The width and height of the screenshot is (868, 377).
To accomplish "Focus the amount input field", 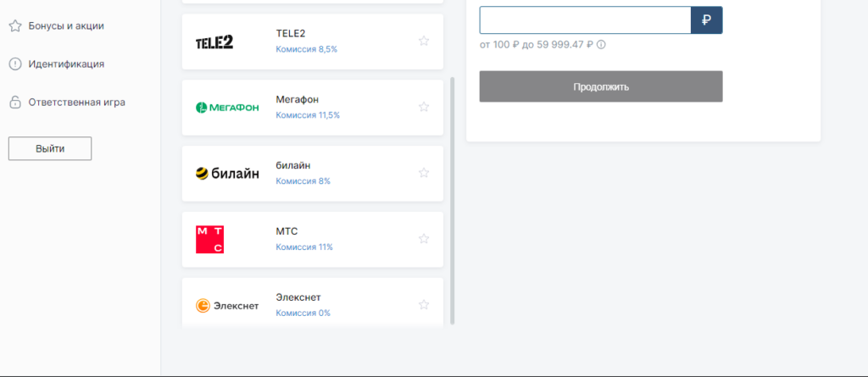I will click(x=585, y=20).
